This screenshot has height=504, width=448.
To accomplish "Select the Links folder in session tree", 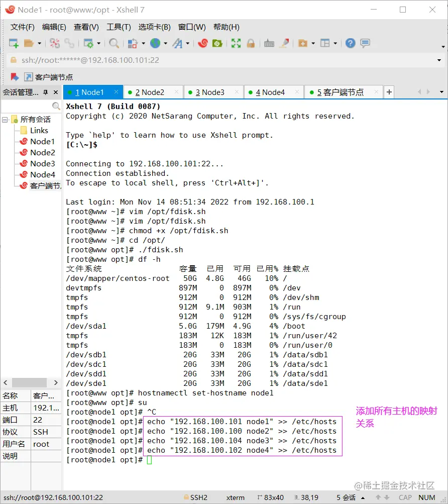I will (39, 131).
